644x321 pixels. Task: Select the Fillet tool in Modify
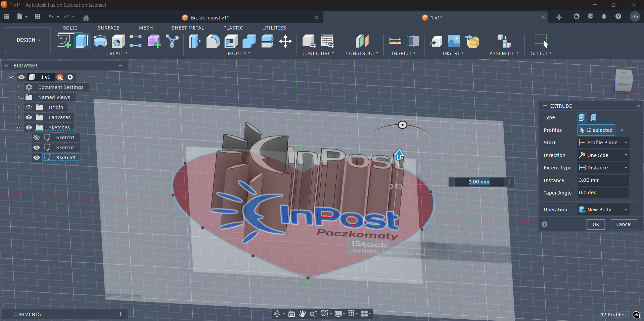pos(213,41)
